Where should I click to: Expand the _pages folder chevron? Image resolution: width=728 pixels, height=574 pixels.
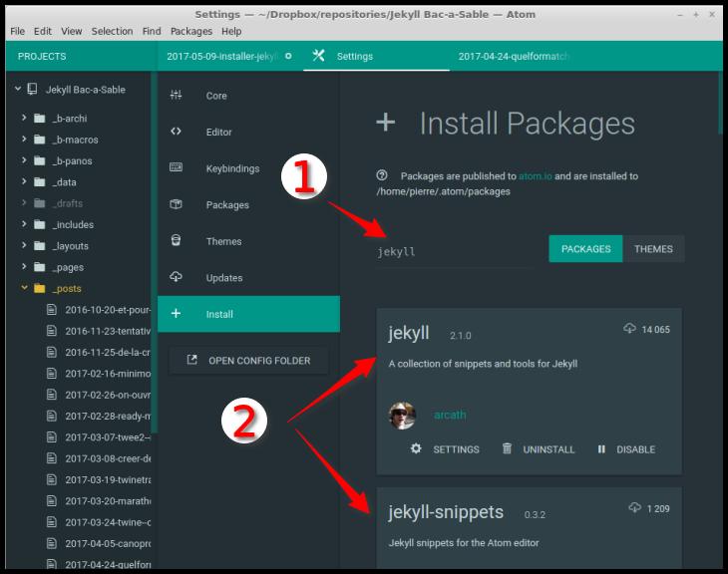[24, 266]
